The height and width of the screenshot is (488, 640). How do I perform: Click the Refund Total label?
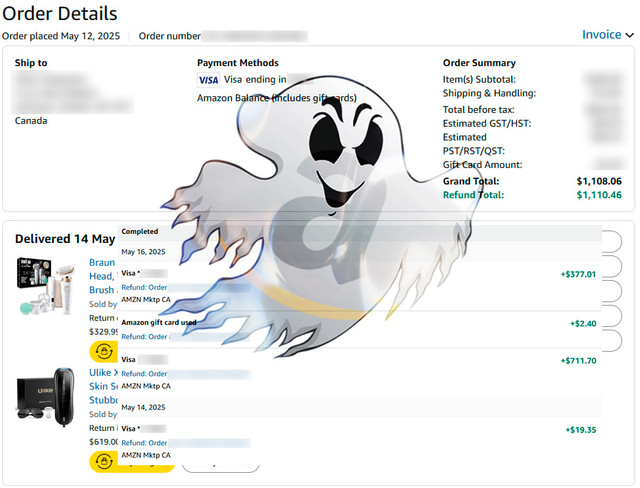coord(473,195)
